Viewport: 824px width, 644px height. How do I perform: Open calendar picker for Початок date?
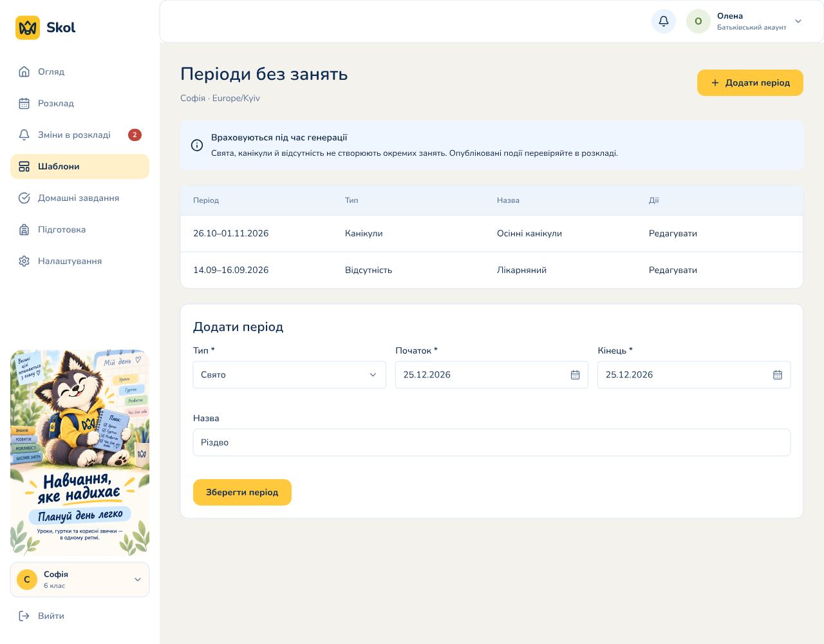[x=576, y=375]
